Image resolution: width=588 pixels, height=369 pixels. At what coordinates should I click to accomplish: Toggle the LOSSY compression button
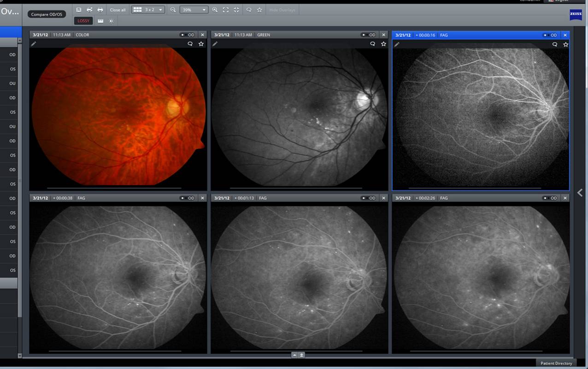(83, 21)
